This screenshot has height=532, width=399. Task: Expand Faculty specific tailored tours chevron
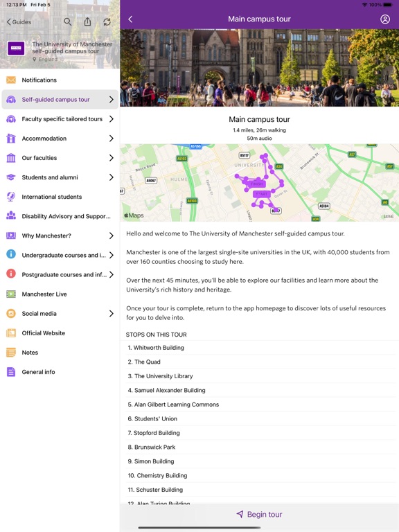[112, 119]
